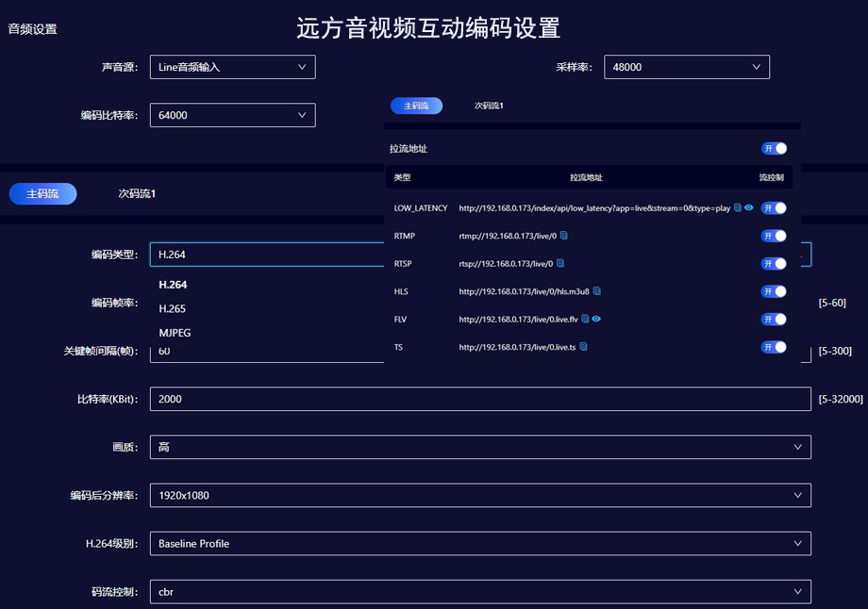868x609 pixels.
Task: Turn off the HLS stream switch
Action: click(774, 291)
